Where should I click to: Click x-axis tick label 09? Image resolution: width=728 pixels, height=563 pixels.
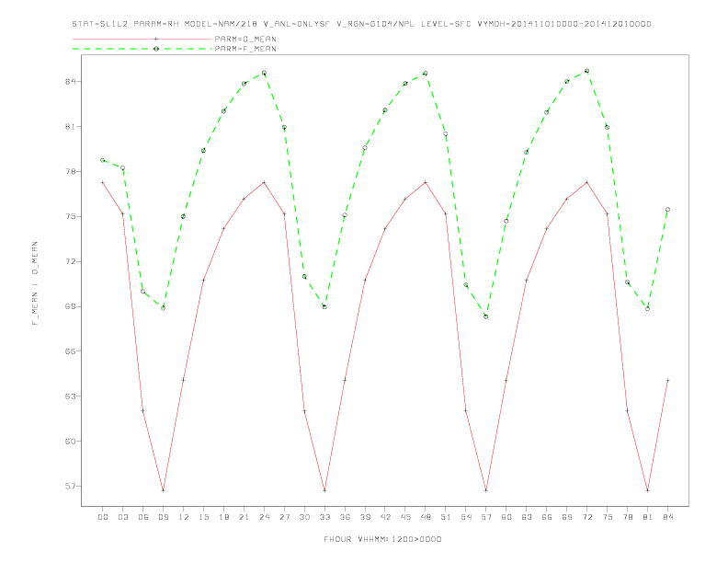163,517
